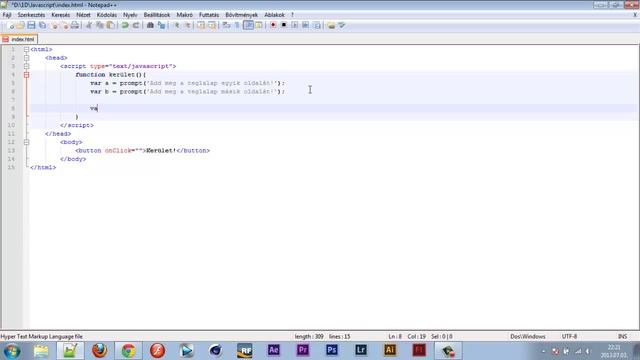Toggle word wrap in toolbar
The image size is (640, 360).
226,25
